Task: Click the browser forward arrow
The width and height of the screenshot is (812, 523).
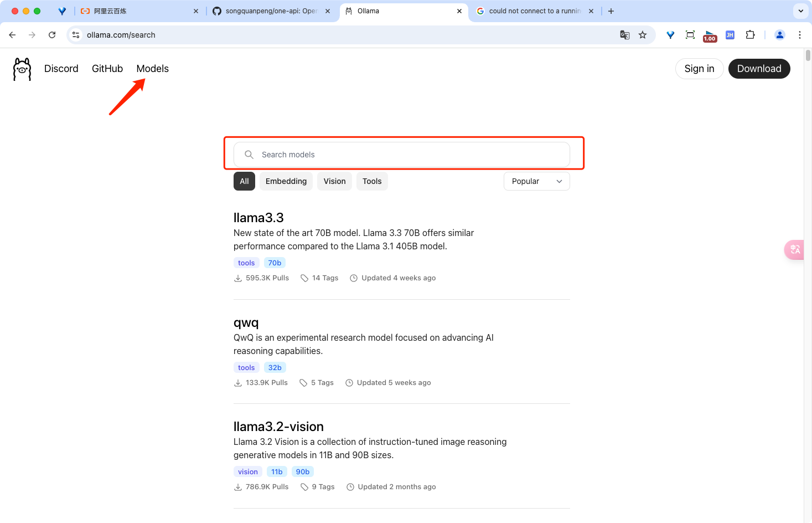Action: click(32, 35)
